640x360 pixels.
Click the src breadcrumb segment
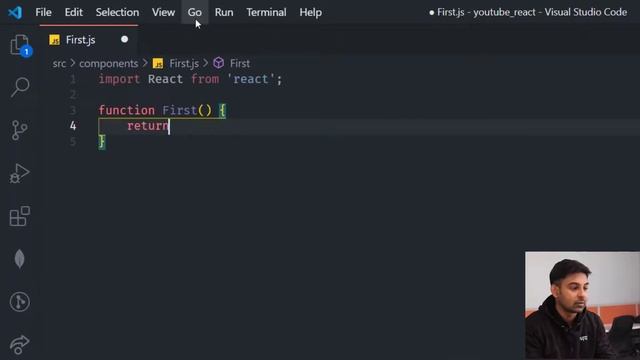pos(59,63)
